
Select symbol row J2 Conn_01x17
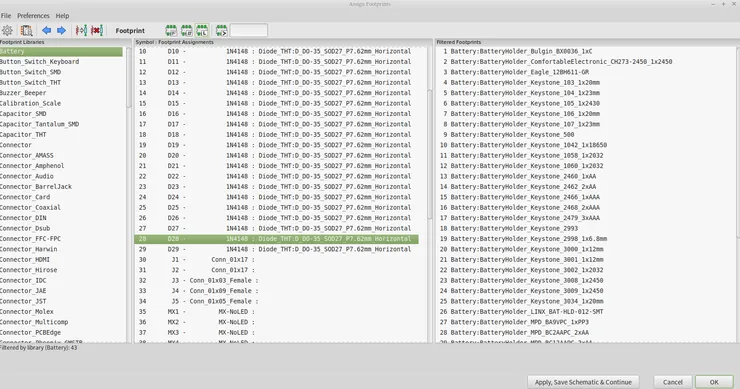tap(277, 270)
